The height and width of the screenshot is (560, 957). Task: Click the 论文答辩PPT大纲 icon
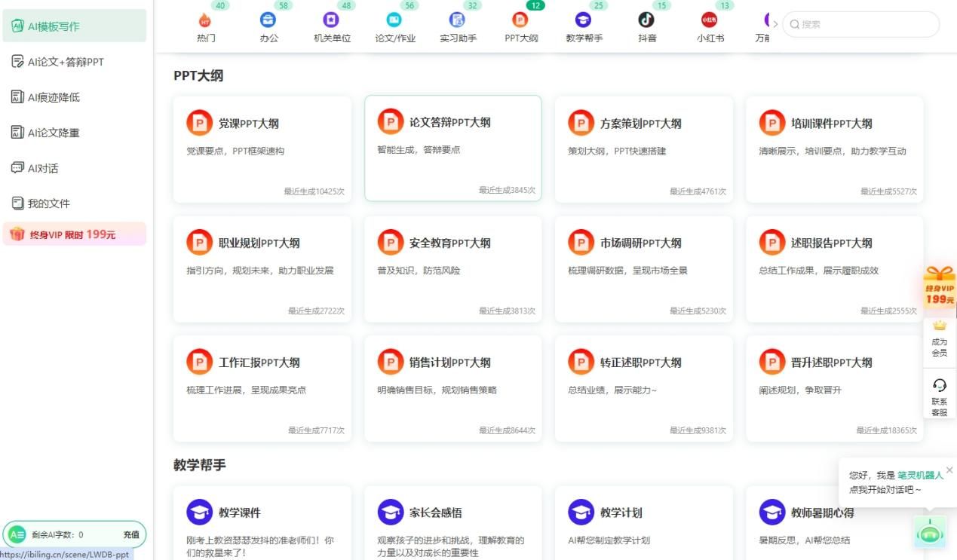(x=391, y=122)
